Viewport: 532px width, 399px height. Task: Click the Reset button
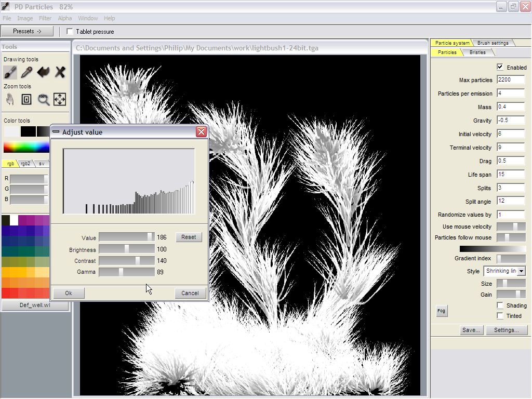(x=189, y=237)
